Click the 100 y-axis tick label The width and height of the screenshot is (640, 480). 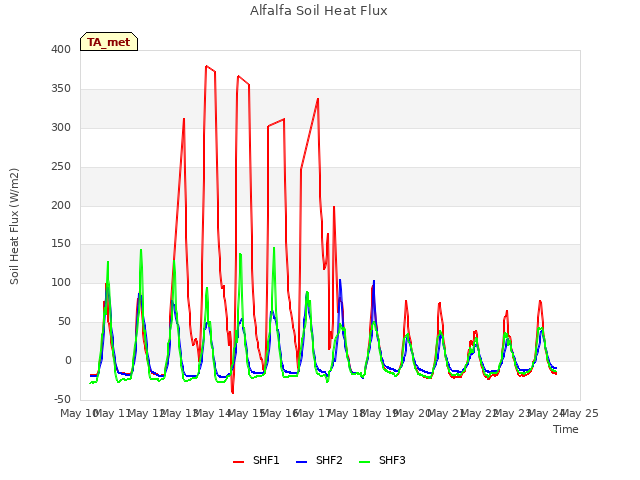[x=61, y=282]
